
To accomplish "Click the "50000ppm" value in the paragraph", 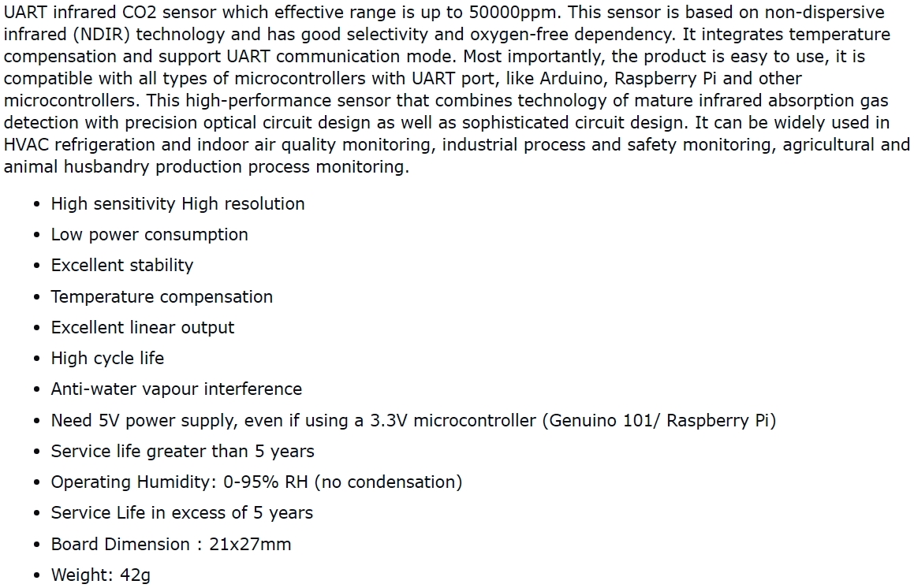I will 512,13.
